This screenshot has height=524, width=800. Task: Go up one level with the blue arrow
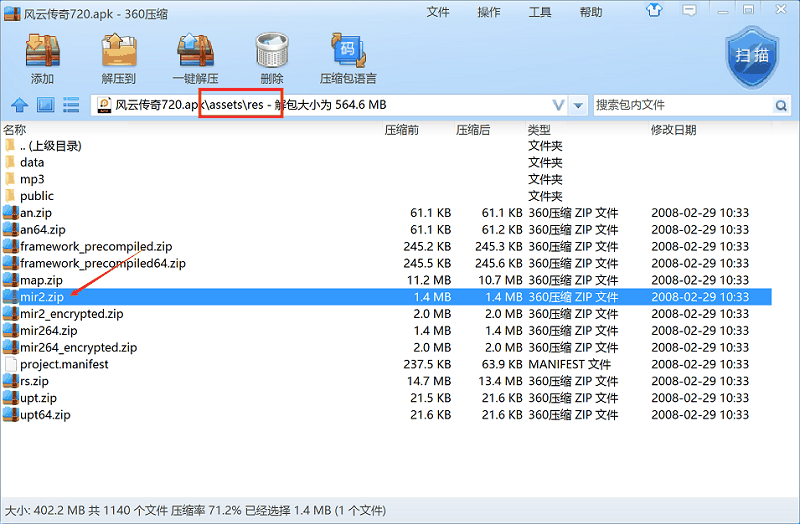[19, 105]
